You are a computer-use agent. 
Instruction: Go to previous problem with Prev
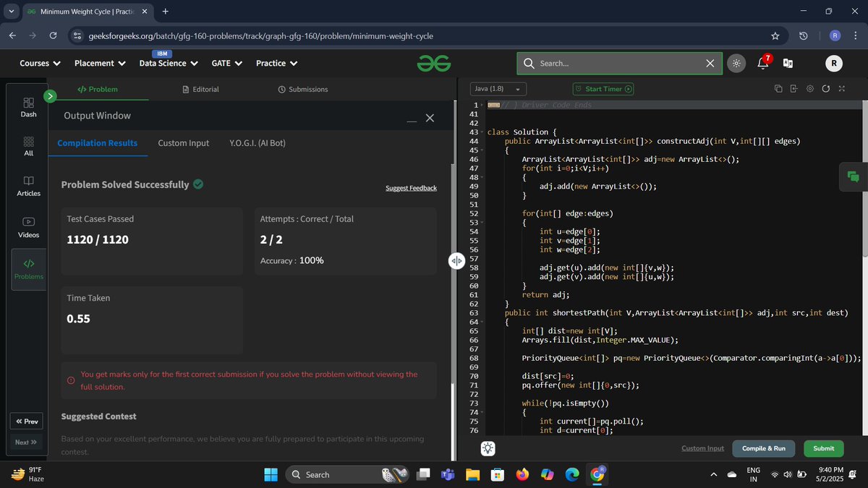(x=26, y=421)
